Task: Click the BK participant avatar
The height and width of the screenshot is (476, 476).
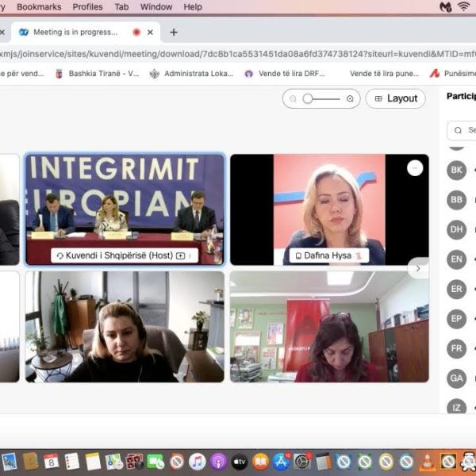Action: 456,170
